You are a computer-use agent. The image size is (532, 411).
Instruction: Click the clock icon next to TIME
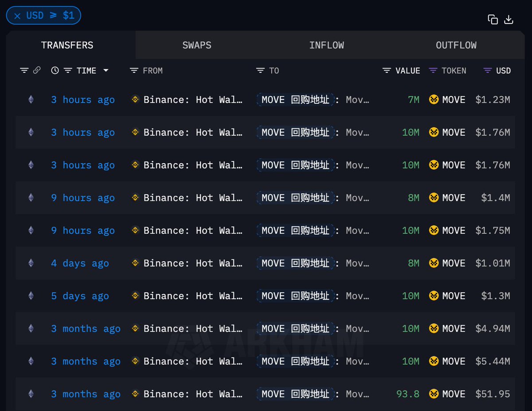55,70
